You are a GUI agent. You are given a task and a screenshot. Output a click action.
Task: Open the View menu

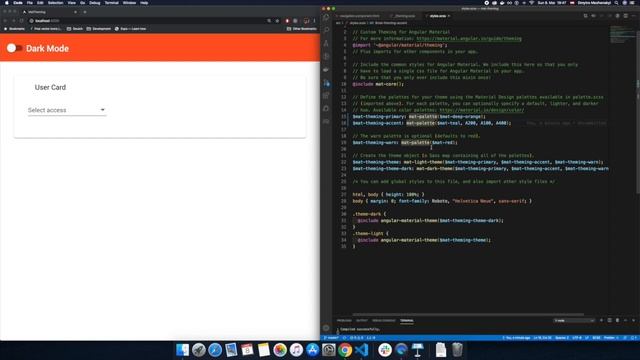[x=72, y=2]
